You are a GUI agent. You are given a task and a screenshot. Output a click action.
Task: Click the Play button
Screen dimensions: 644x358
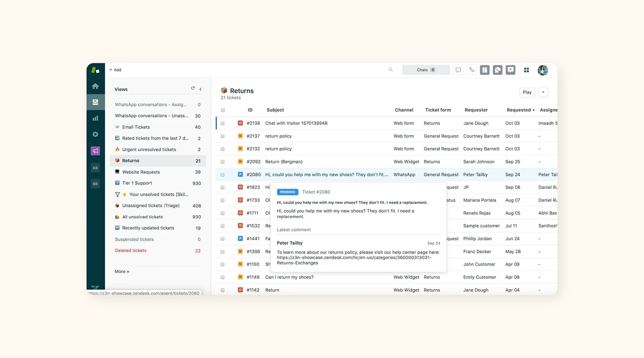coord(527,92)
